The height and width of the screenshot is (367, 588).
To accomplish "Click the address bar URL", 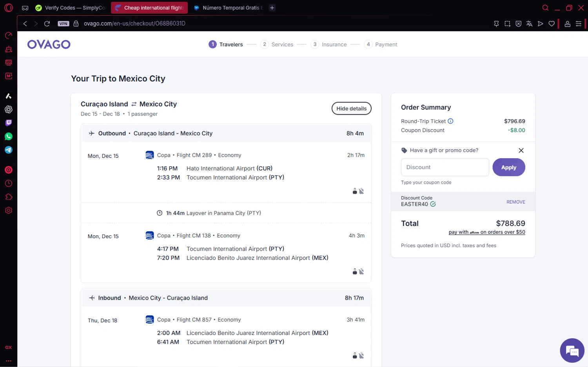I will click(134, 24).
